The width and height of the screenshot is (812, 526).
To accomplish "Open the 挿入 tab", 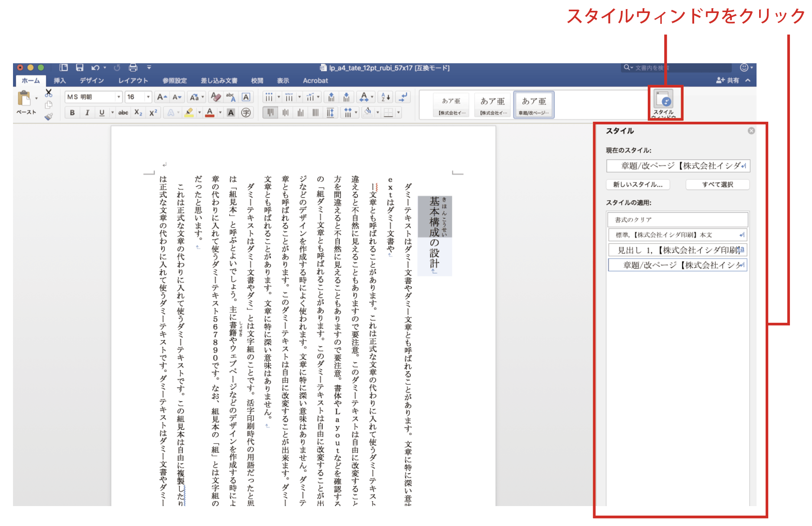I will pos(60,81).
